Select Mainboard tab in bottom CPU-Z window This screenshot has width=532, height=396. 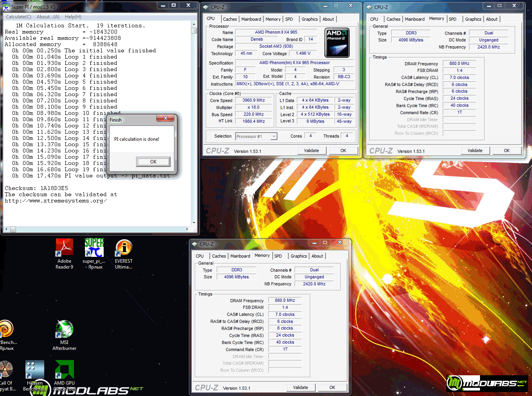240,256
